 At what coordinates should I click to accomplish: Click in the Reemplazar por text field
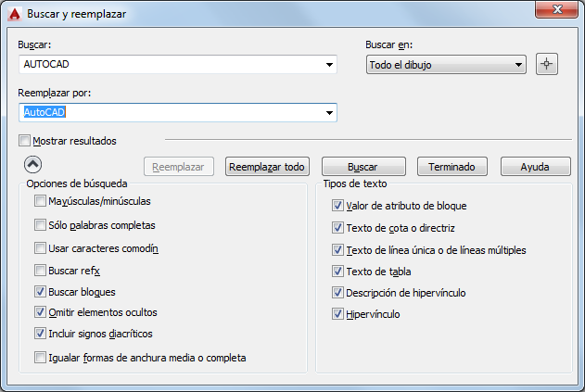coord(178,113)
